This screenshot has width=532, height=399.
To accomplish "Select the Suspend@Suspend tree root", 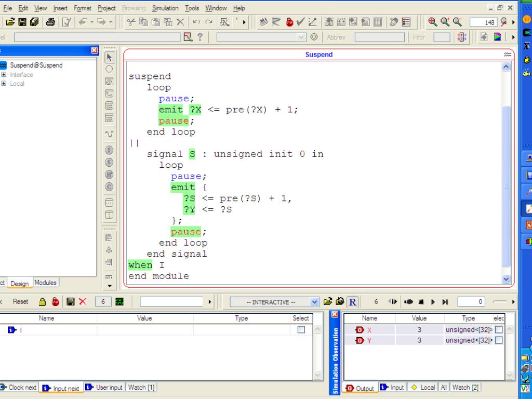I will 36,65.
